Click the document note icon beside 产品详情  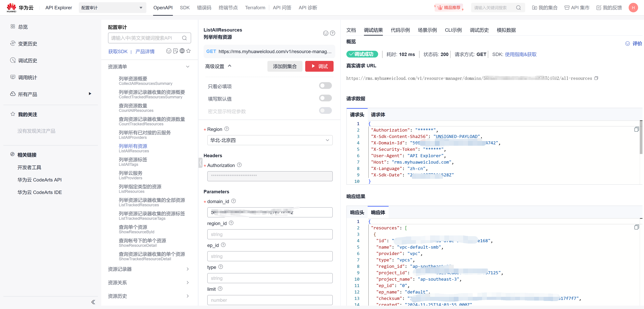176,51
